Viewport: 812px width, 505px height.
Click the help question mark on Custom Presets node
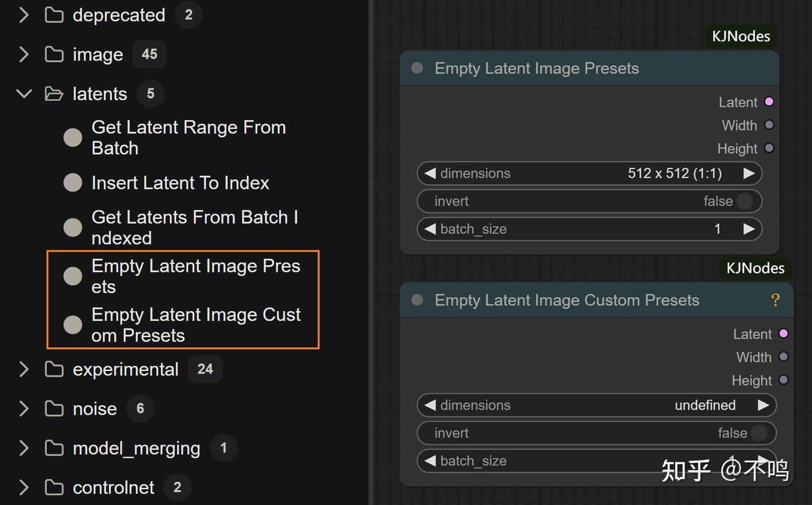click(x=775, y=300)
